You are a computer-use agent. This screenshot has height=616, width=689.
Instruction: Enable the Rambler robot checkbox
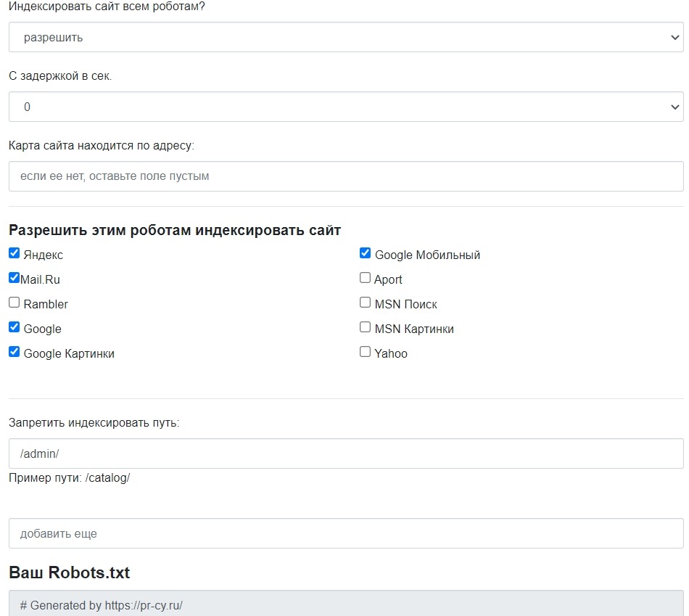coord(14,302)
